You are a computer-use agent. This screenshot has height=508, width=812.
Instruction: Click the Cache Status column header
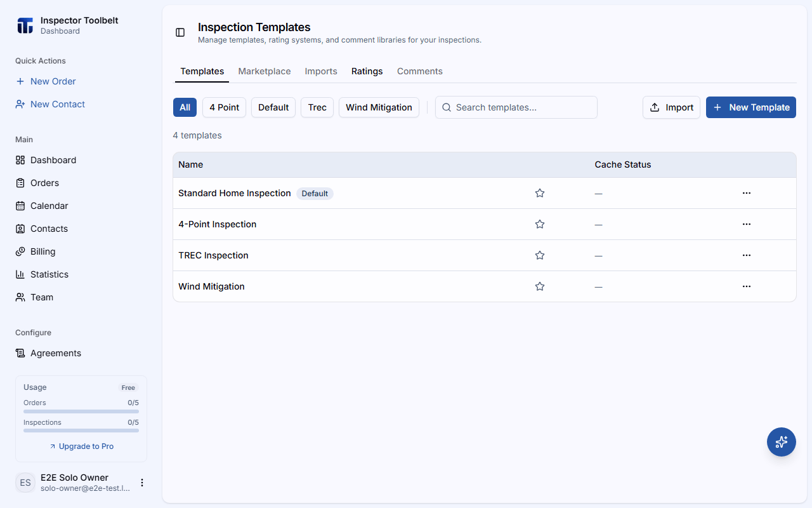623,164
